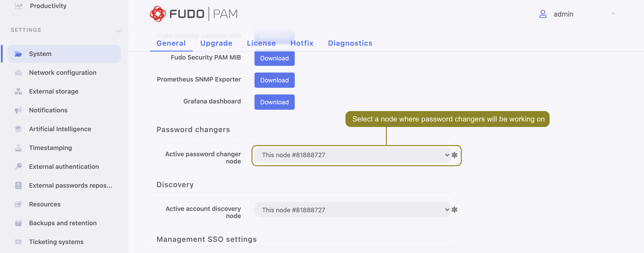The width and height of the screenshot is (644, 253).
Task: Open the Active account discovery node dropdown
Action: (447, 210)
